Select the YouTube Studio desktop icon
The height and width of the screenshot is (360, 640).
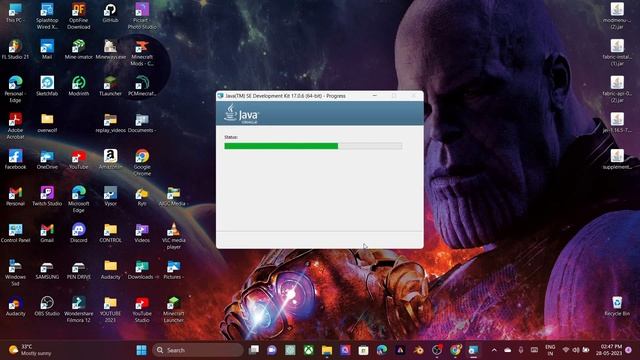click(x=142, y=309)
